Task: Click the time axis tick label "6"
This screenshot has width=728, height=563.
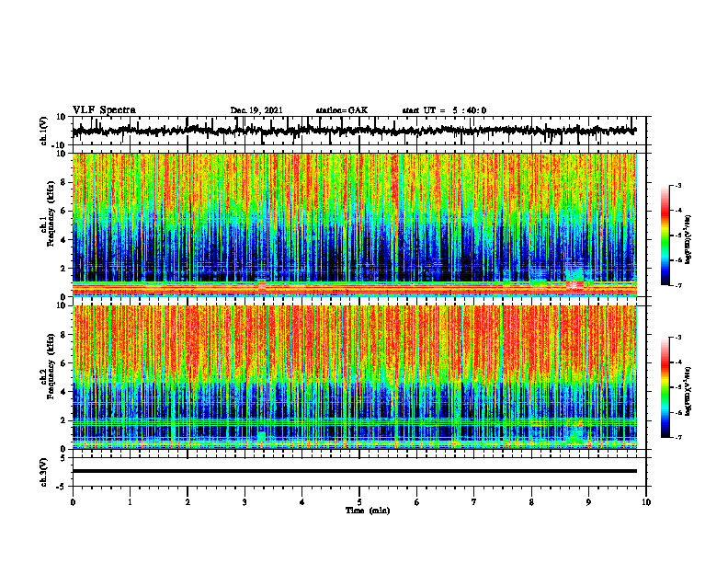Action: [x=417, y=502]
